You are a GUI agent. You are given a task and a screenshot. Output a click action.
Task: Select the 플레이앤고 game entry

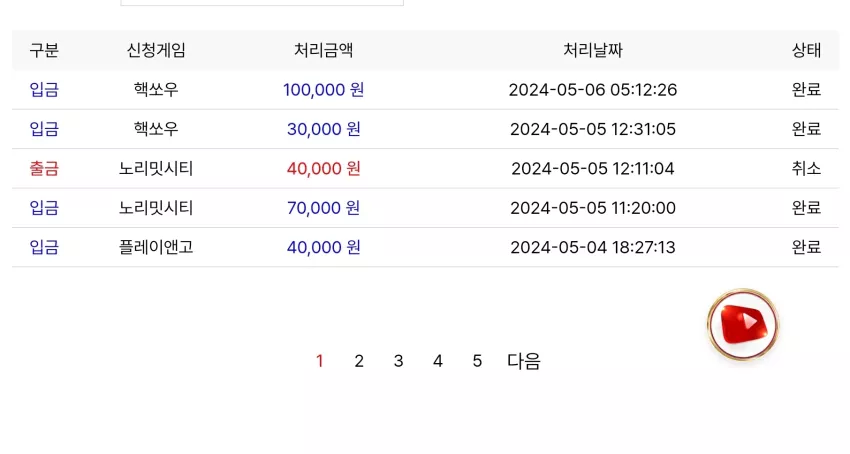156,247
